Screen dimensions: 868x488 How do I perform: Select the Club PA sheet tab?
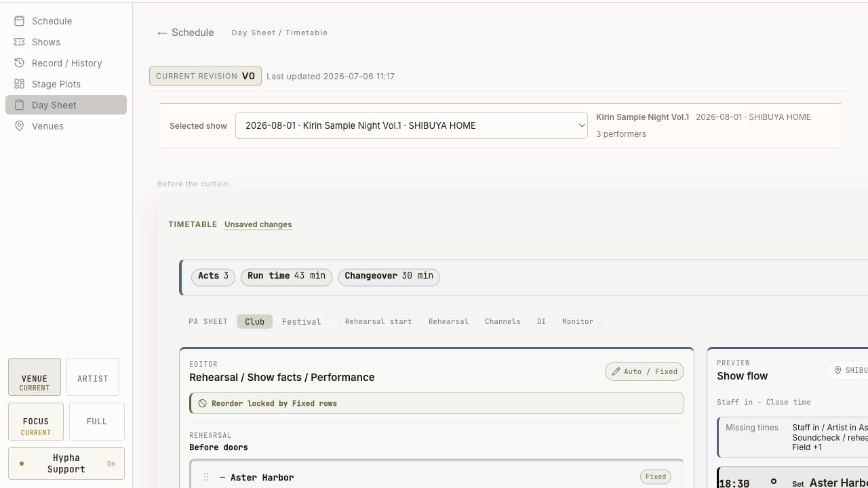coord(255,322)
